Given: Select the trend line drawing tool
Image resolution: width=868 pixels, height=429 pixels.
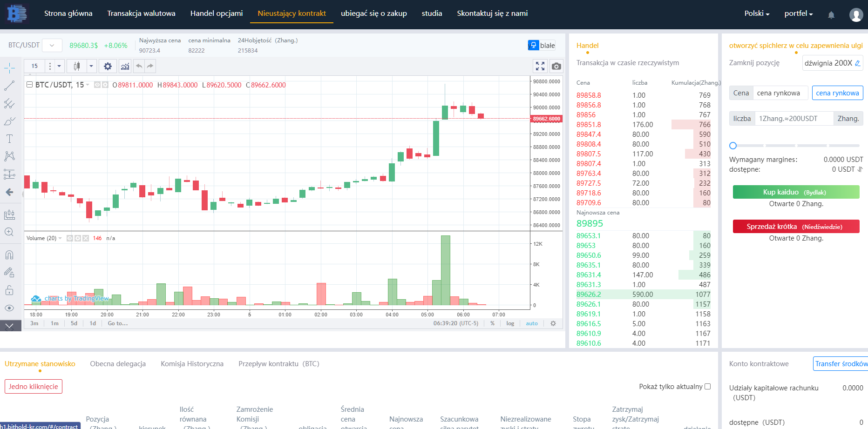Looking at the screenshot, I should pyautogui.click(x=9, y=86).
